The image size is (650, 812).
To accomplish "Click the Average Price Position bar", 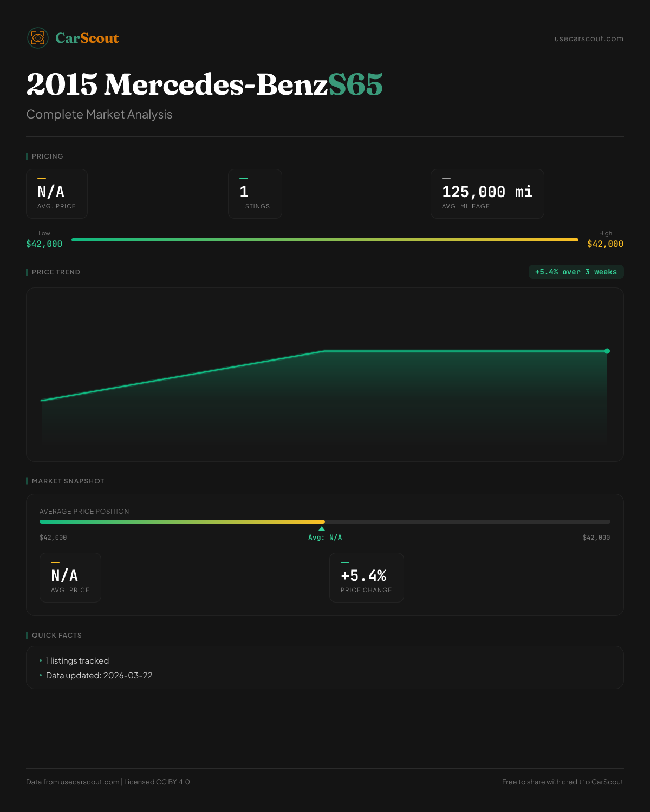I will coord(325,522).
